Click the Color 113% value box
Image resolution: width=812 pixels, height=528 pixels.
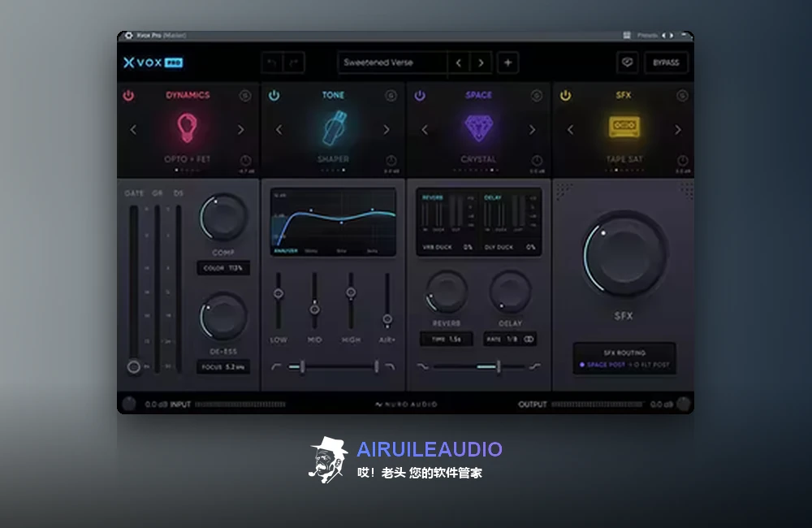(x=223, y=268)
